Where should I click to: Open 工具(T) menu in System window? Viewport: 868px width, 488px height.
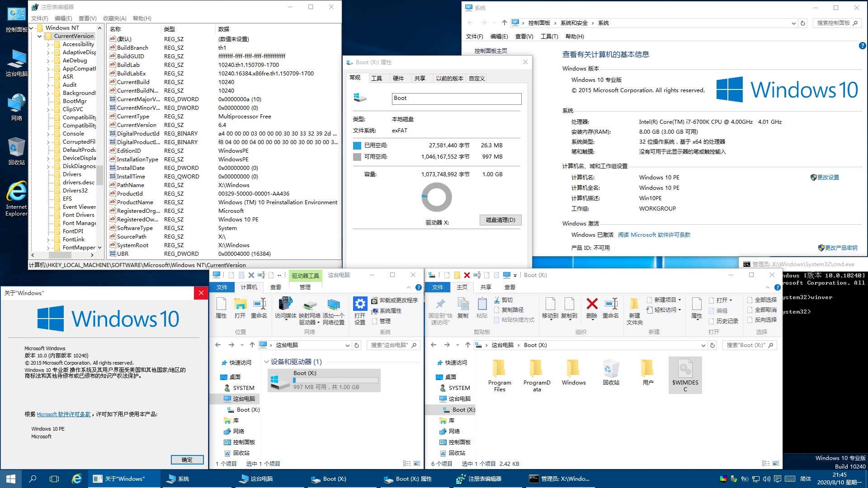[x=549, y=37]
